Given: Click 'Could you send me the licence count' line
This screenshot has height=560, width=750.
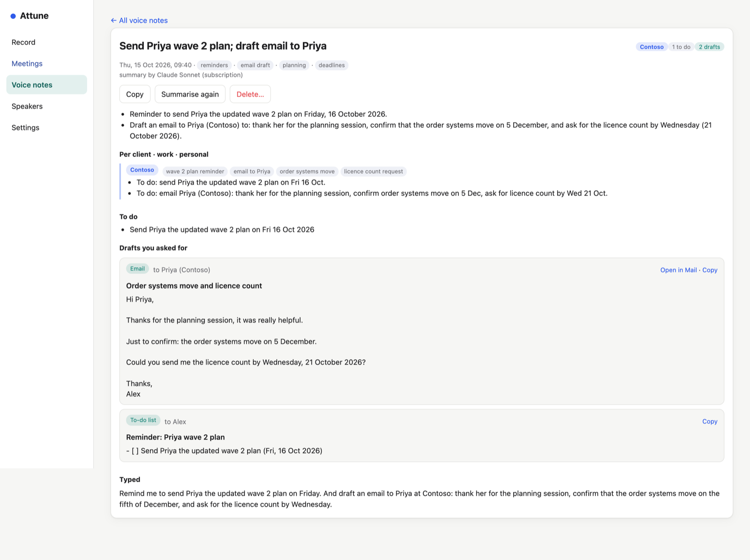Looking at the screenshot, I should (x=246, y=362).
